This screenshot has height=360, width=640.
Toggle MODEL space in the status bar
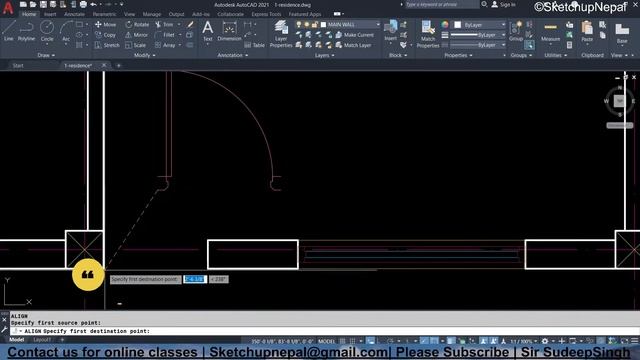point(327,341)
